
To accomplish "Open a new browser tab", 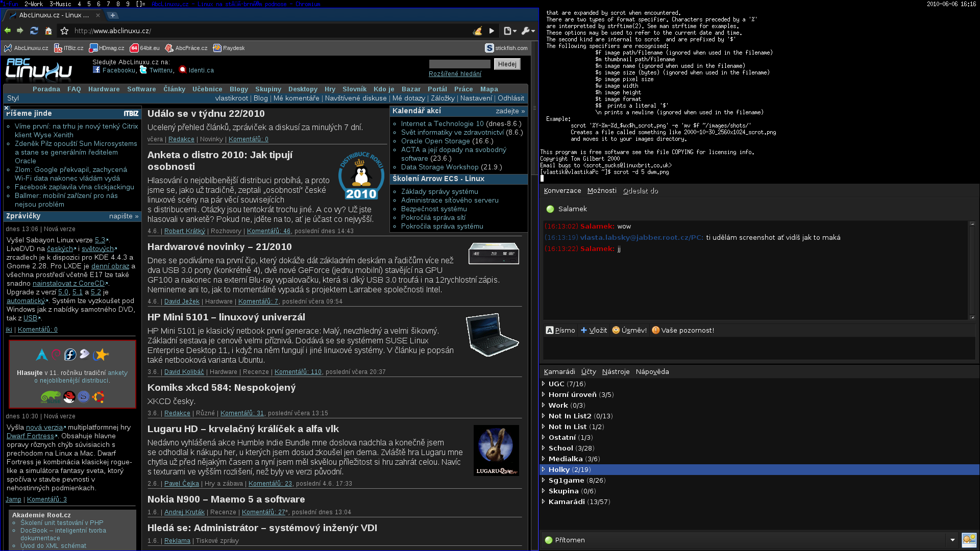I will click(113, 15).
